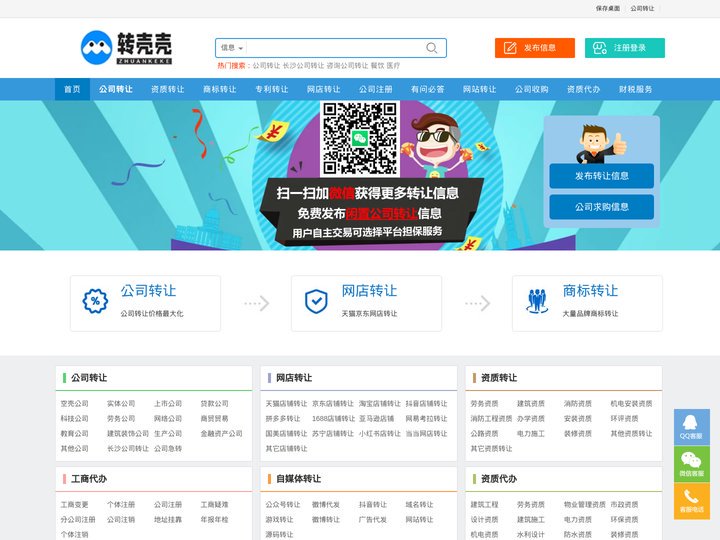Open the 其他资质转让 link
Image resolution: width=720 pixels, height=540 pixels.
click(631, 433)
